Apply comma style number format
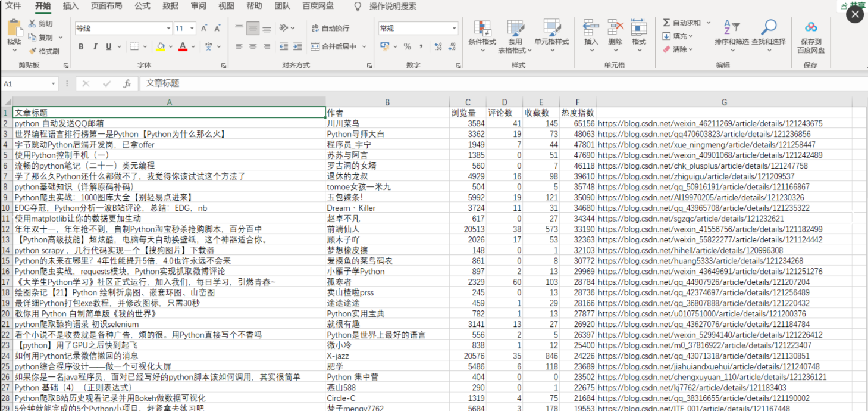 421,46
